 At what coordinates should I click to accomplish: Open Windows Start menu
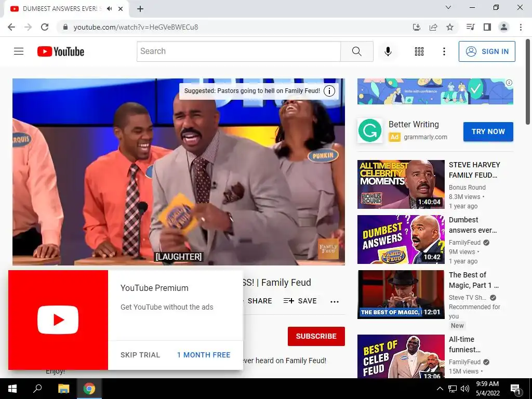12,389
